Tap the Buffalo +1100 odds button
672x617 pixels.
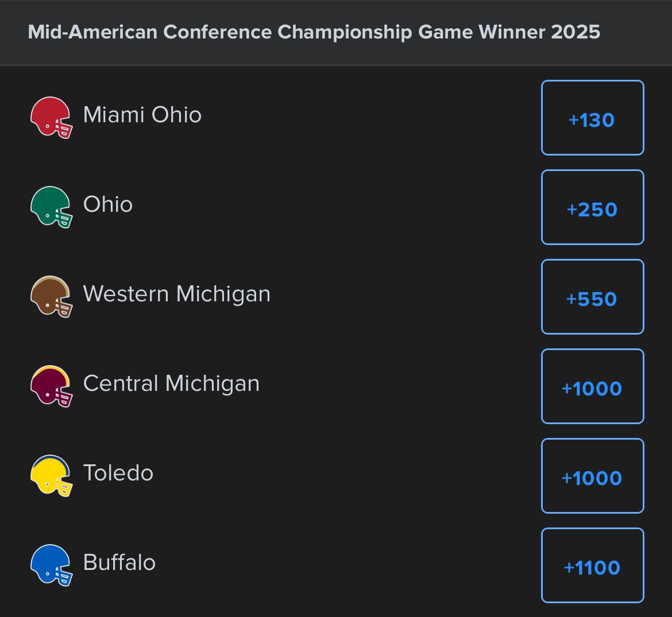point(592,566)
